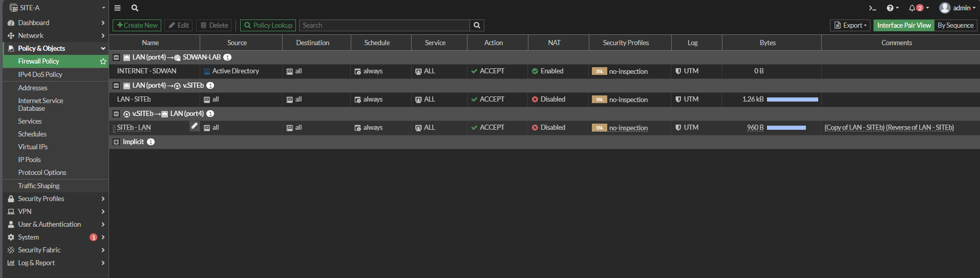Click the search submit magnifier button

click(477, 26)
